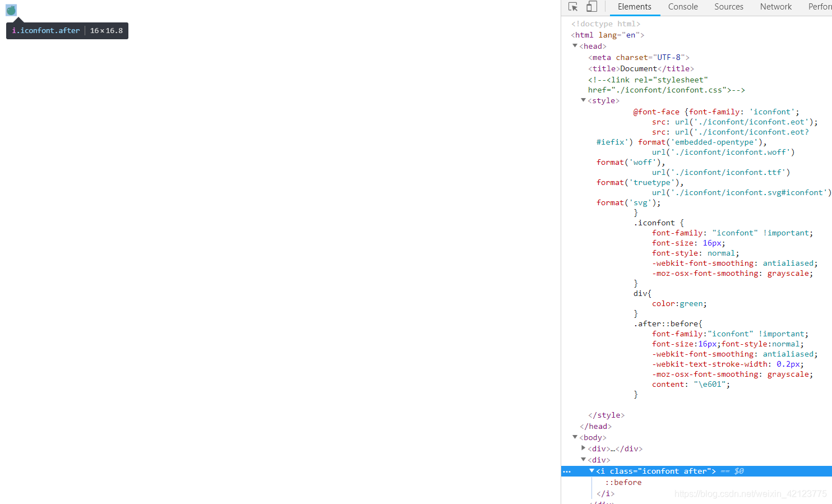The width and height of the screenshot is (832, 504).
Task: Click the iconfont.svg#iconfont url line
Action: pos(742,192)
